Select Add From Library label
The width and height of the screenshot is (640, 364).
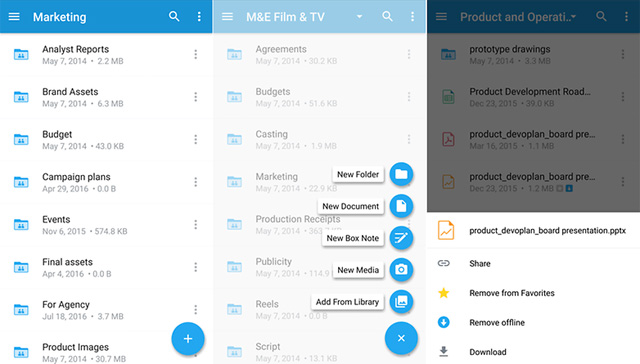point(347,302)
